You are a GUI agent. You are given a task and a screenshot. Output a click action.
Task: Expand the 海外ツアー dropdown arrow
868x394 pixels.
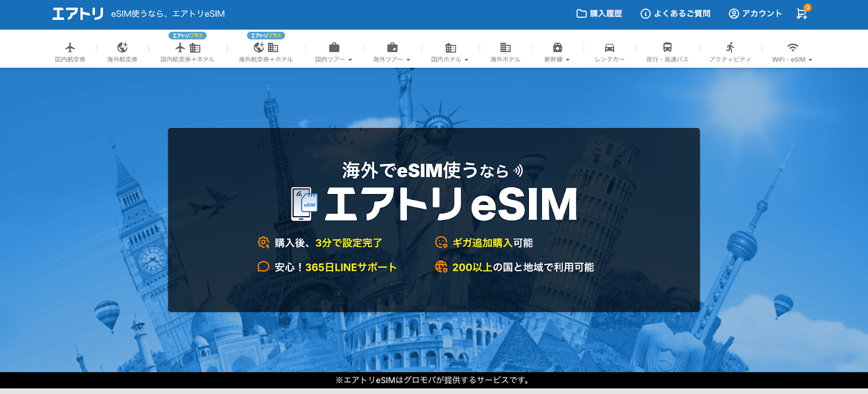pyautogui.click(x=408, y=60)
